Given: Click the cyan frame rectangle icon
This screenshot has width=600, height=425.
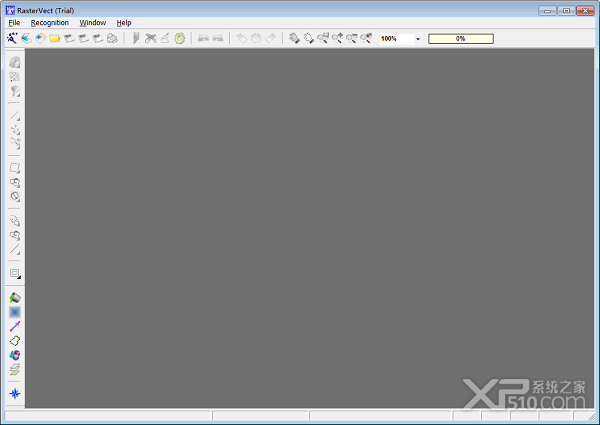Looking at the screenshot, I should (15, 274).
